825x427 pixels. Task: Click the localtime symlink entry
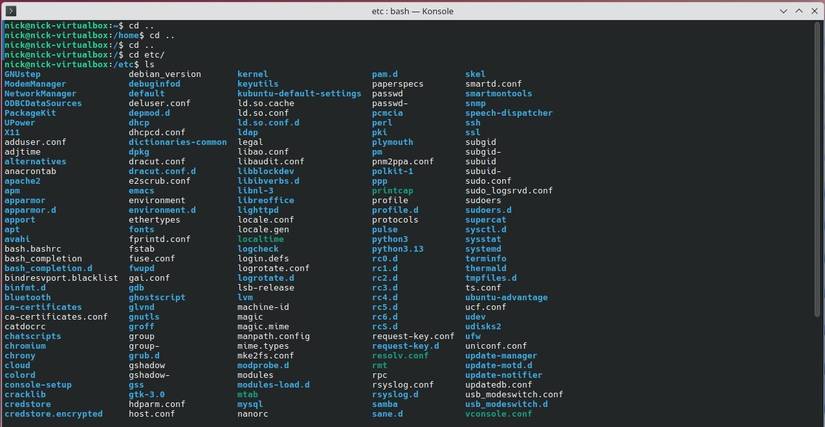coord(261,239)
